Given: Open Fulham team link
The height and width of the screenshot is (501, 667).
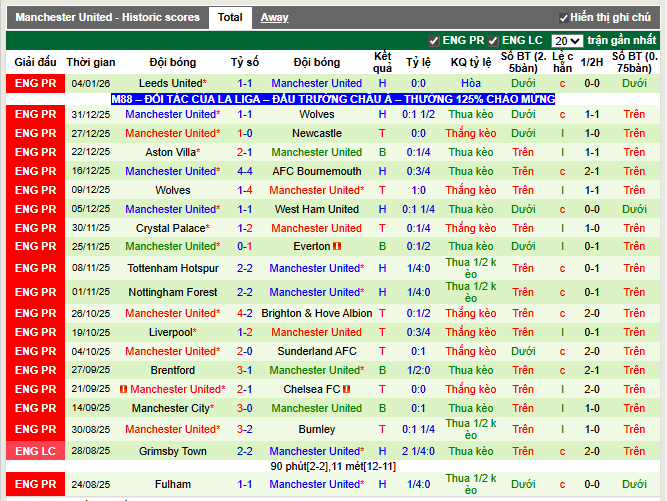Looking at the screenshot, I should click(x=173, y=484).
